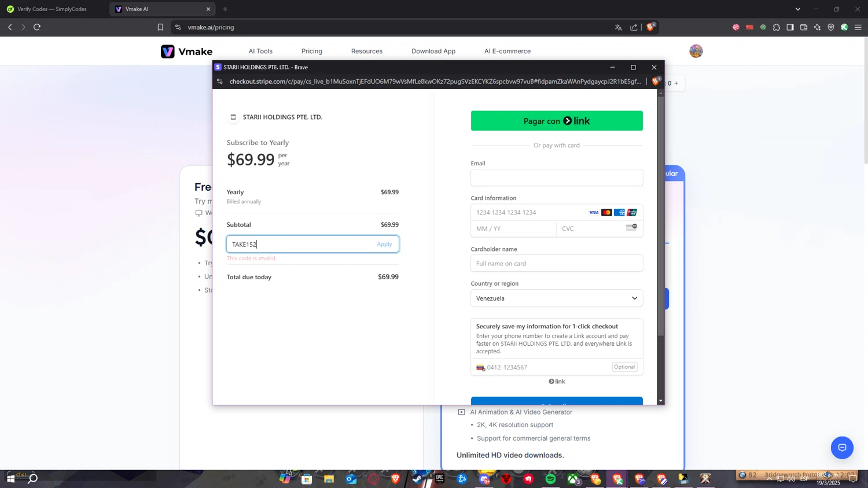Open Brave Shields lion icon in the main address bar
This screenshot has width=868, height=488.
[651, 27]
